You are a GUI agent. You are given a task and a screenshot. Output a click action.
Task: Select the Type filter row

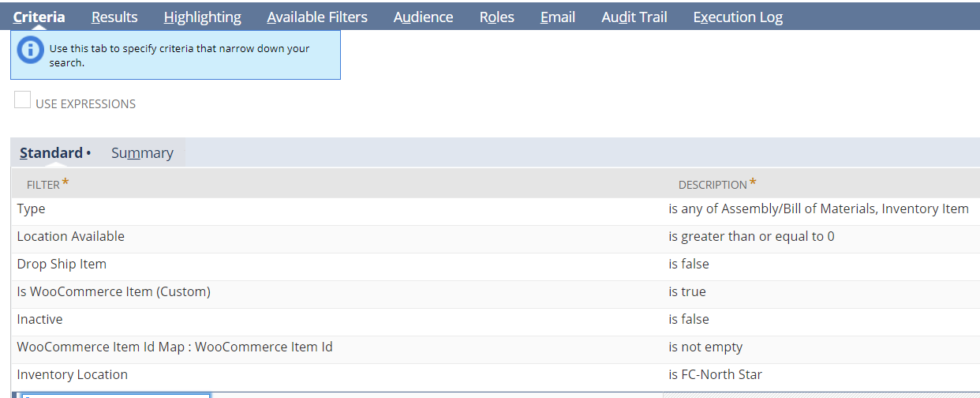pos(32,209)
